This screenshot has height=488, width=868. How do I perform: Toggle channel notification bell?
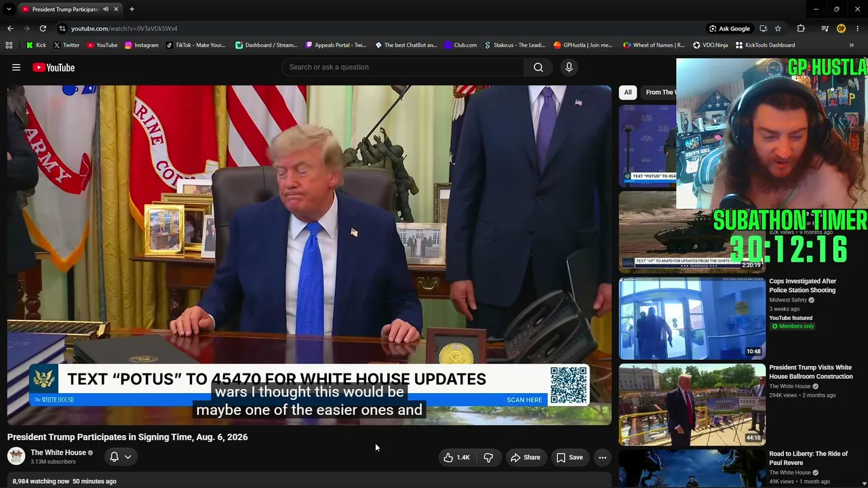click(x=114, y=457)
